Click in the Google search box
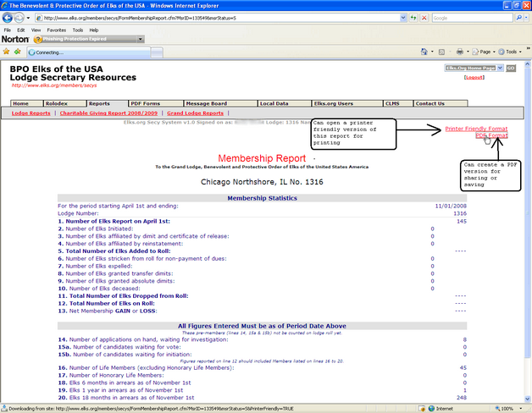This screenshot has height=413, width=532. pyautogui.click(x=470, y=17)
